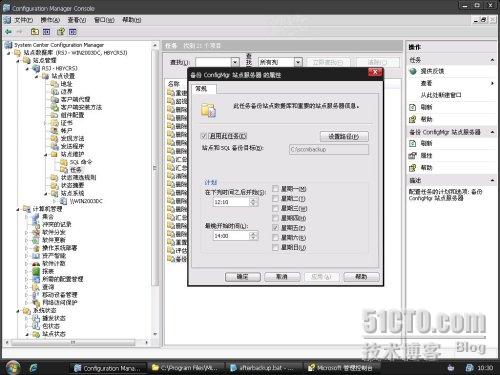Click the 操作系统部署 icon
Viewport: 500px width, 375px height.
[x=36, y=248]
